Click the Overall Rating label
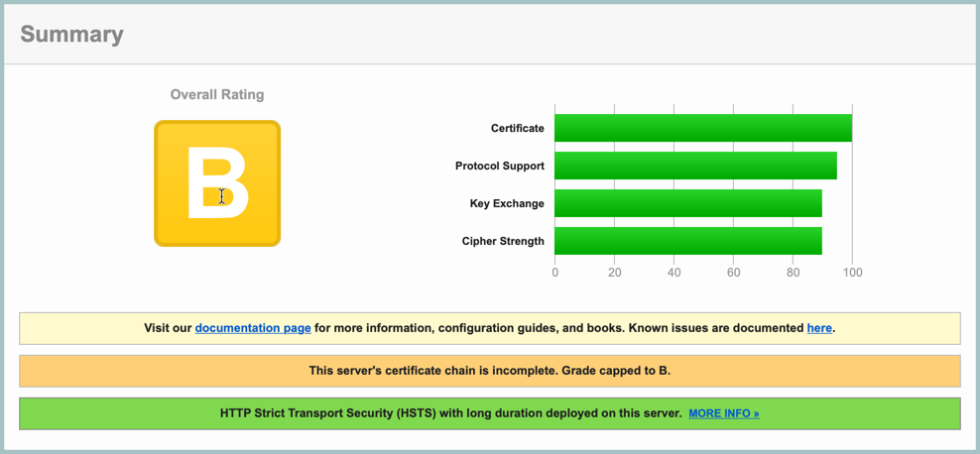980x454 pixels. pyautogui.click(x=217, y=95)
